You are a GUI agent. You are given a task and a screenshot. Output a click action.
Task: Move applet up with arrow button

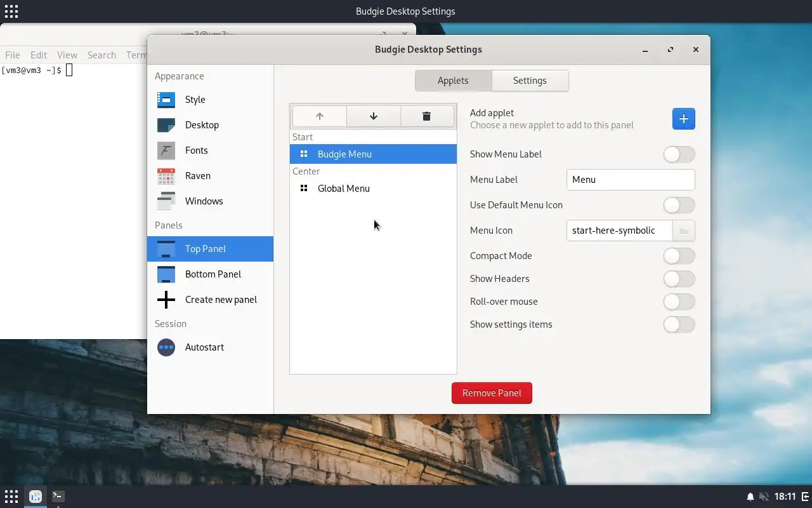pyautogui.click(x=320, y=116)
